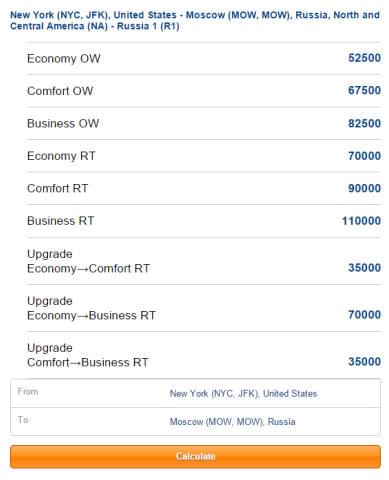Select Upgrade Comfort to Business RT row

[x=204, y=355]
